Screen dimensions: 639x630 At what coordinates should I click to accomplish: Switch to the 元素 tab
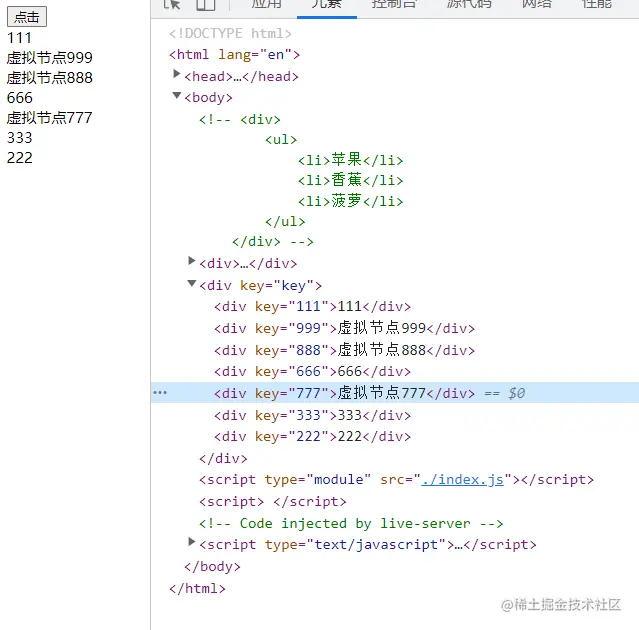(327, 4)
